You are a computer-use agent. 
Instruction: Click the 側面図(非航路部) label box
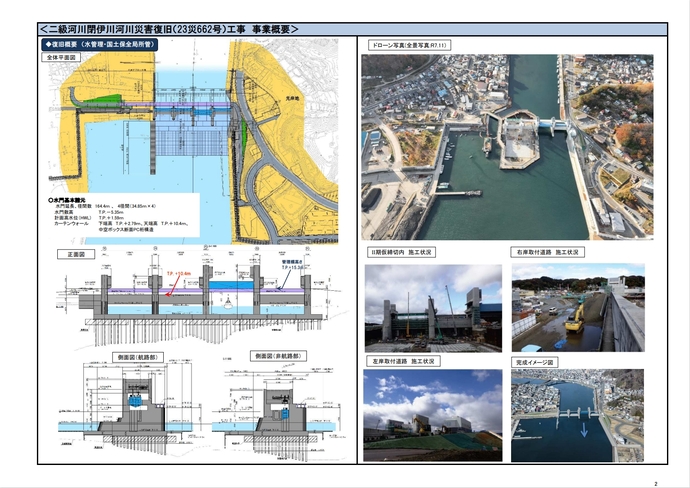(x=279, y=356)
